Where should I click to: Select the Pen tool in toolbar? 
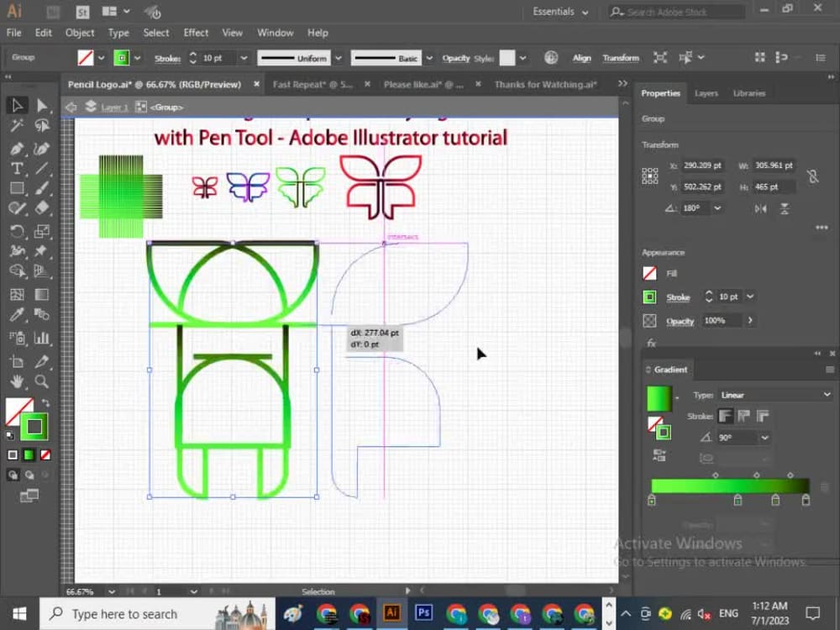pos(17,149)
